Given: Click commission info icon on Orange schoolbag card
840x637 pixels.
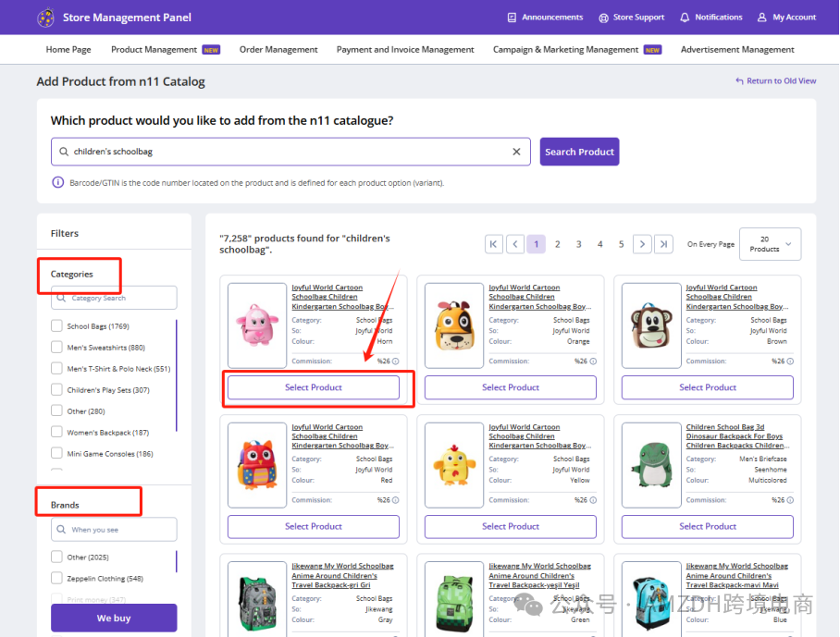Looking at the screenshot, I should click(593, 361).
